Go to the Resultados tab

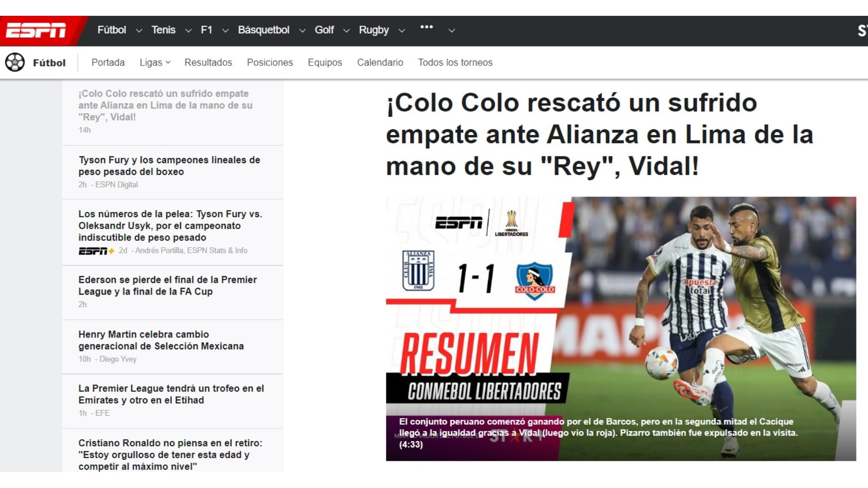[208, 62]
